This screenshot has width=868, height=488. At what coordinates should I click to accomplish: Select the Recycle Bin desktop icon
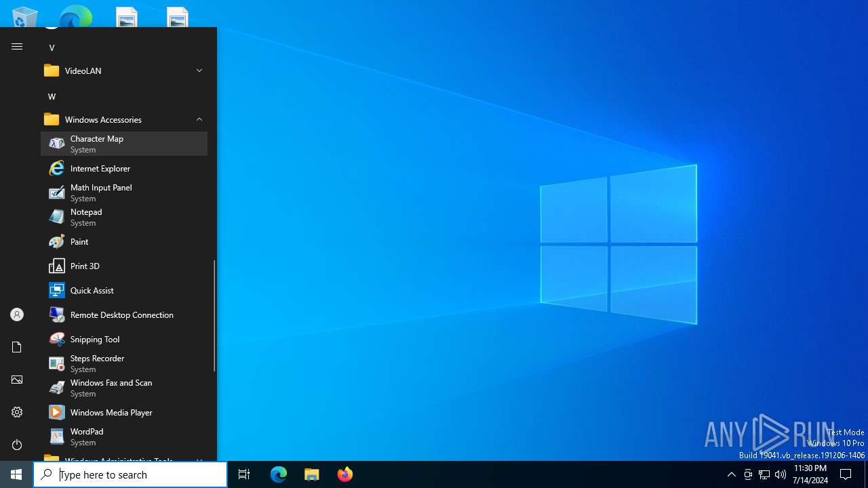(25, 17)
